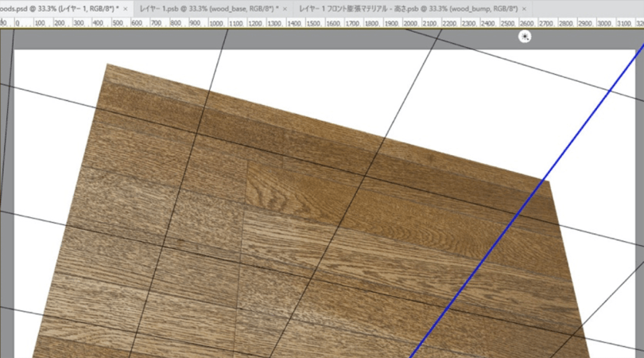Click the horizontal ruler at 3000 mark

[600, 22]
